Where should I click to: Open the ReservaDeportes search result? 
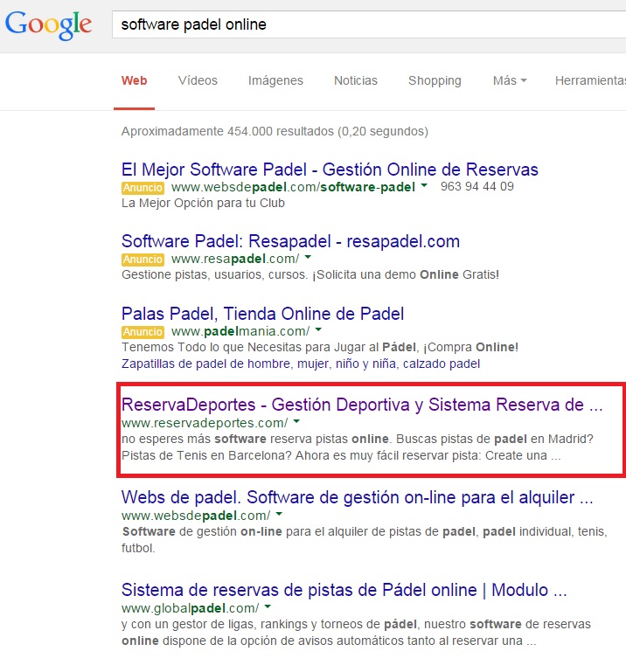[362, 405]
